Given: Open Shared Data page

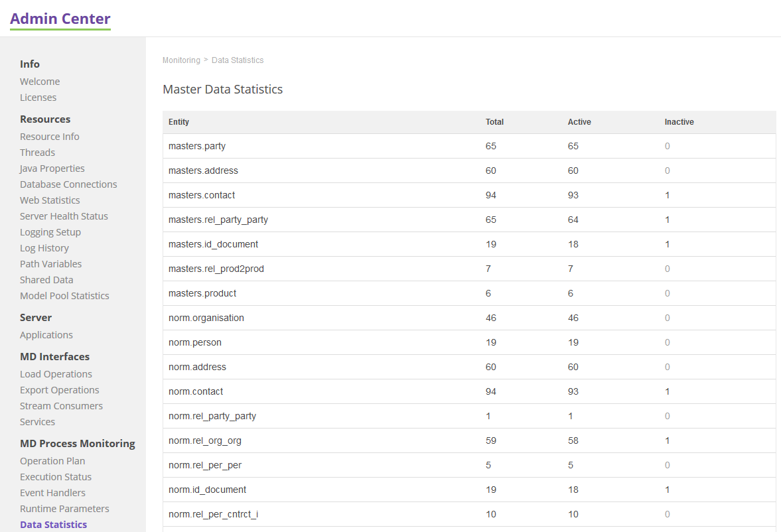Looking at the screenshot, I should tap(46, 279).
